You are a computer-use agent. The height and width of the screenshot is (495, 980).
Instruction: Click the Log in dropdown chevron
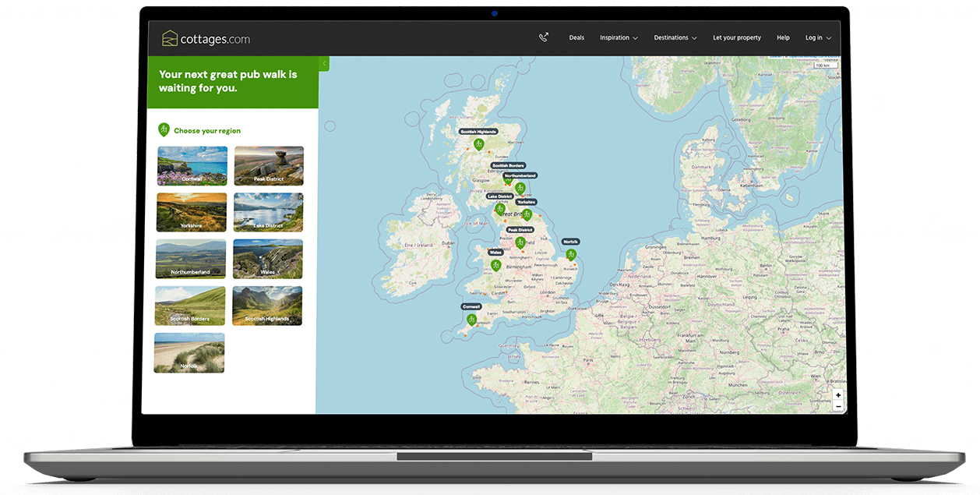point(828,38)
